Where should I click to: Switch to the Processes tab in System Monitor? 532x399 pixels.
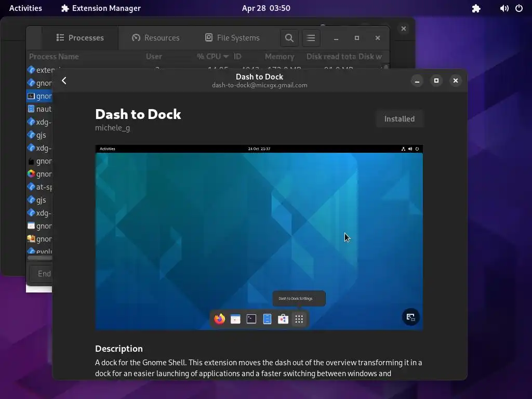[x=80, y=37]
